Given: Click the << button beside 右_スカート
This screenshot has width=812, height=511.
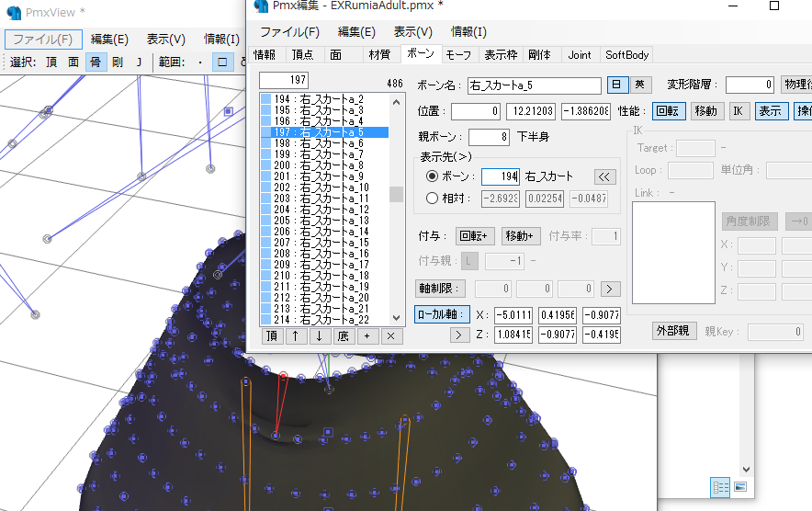Looking at the screenshot, I should [603, 176].
